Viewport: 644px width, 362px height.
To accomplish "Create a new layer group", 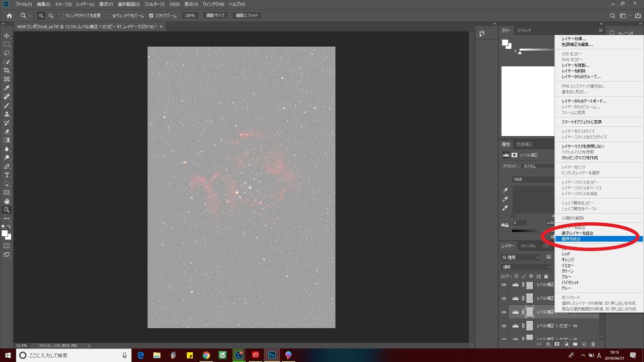I will 575,344.
